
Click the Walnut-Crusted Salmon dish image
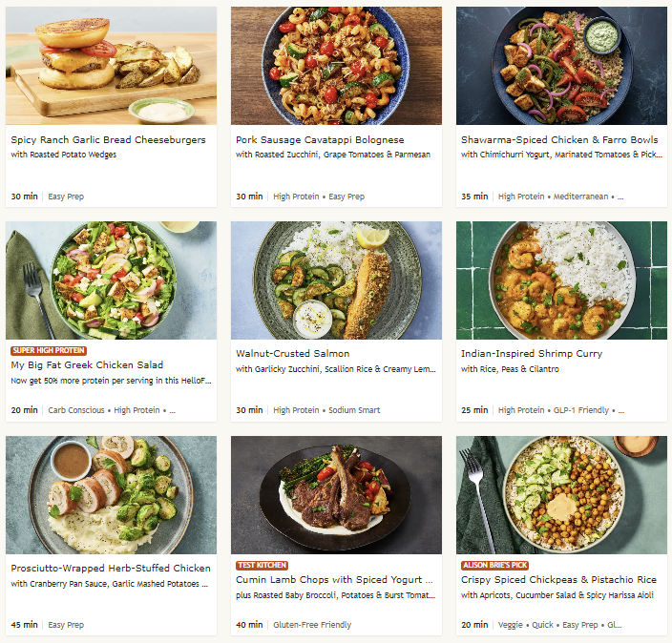336,280
